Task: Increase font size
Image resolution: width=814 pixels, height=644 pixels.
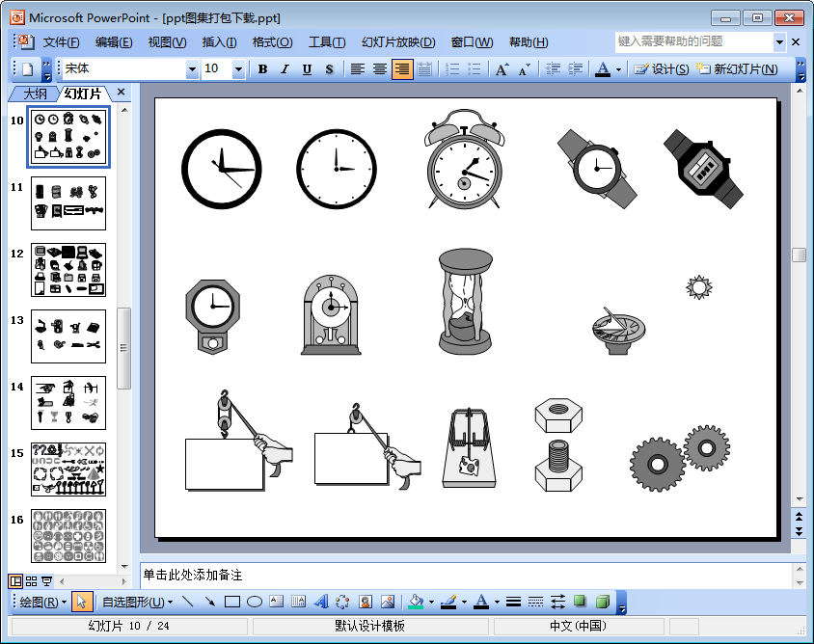Action: [x=502, y=69]
